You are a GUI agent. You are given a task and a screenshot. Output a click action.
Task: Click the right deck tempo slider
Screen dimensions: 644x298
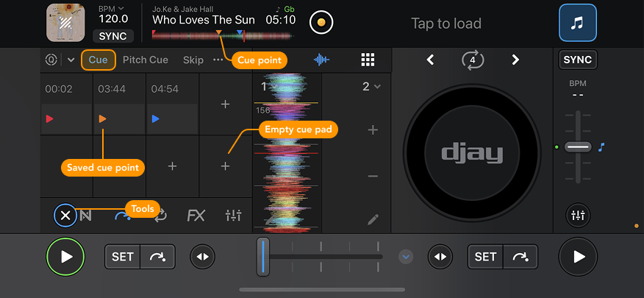tap(578, 147)
